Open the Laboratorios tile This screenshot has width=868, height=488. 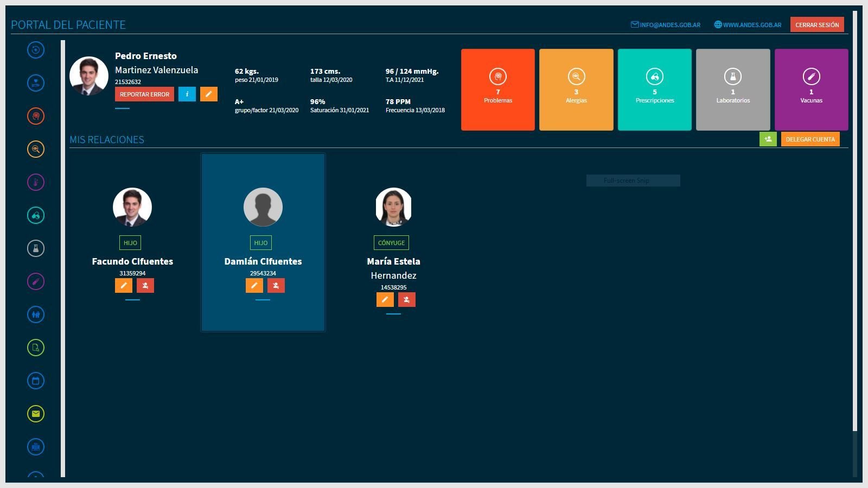coord(733,90)
